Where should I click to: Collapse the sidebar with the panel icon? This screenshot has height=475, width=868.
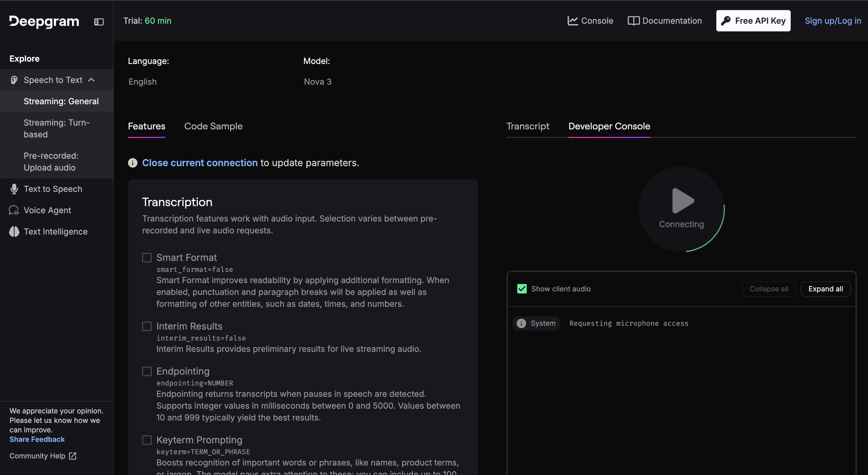point(99,22)
